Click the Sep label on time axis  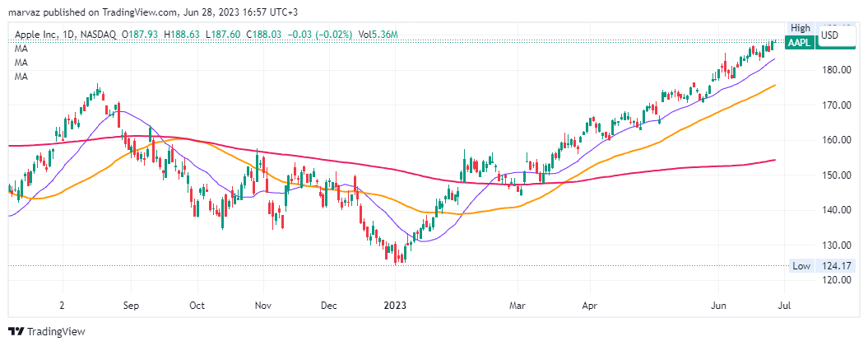(x=131, y=306)
